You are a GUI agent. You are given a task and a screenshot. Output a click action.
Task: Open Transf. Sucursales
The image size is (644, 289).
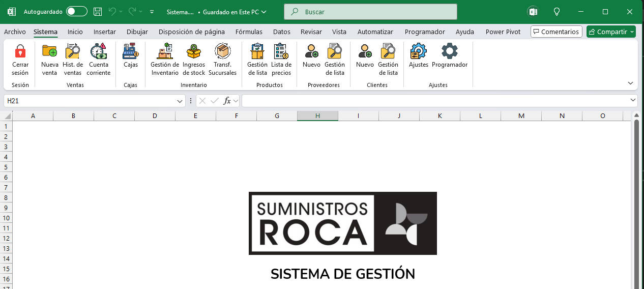click(222, 60)
